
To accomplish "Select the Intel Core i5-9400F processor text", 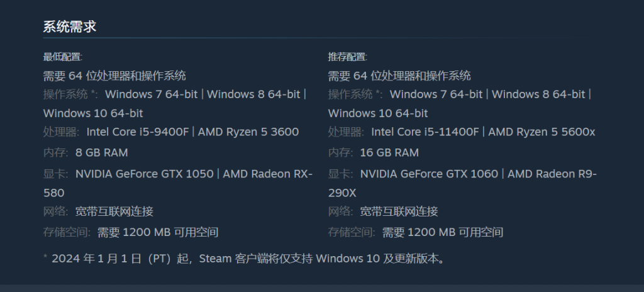I will click(x=138, y=132).
